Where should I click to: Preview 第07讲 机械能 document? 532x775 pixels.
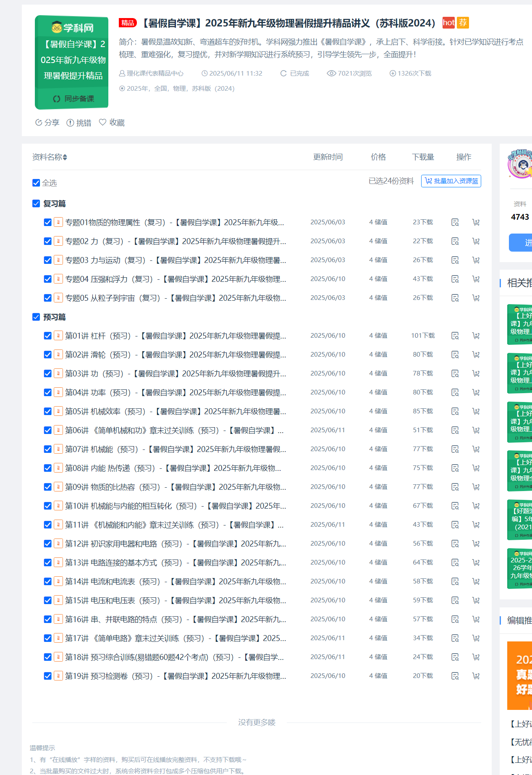455,449
